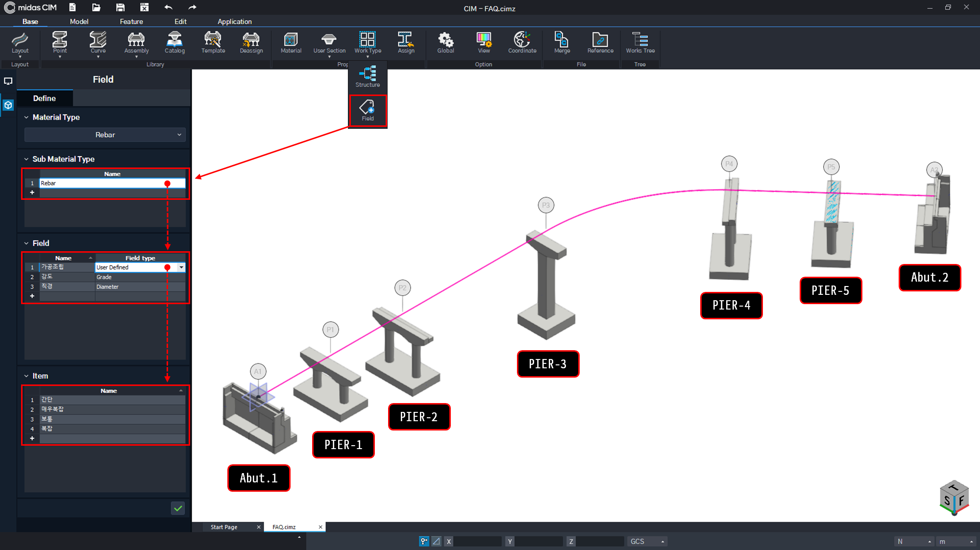Show the Works Tree
The height and width of the screenshot is (550, 980).
coord(640,43)
